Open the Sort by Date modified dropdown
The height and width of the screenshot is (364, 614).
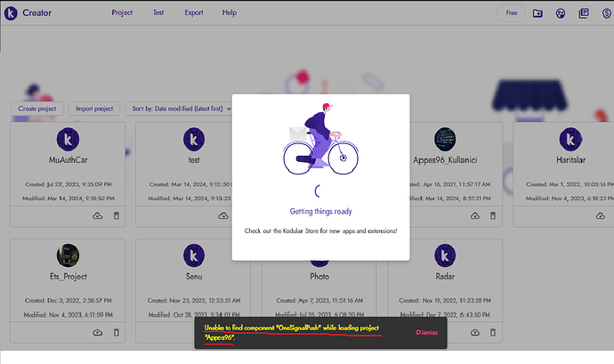click(x=181, y=109)
